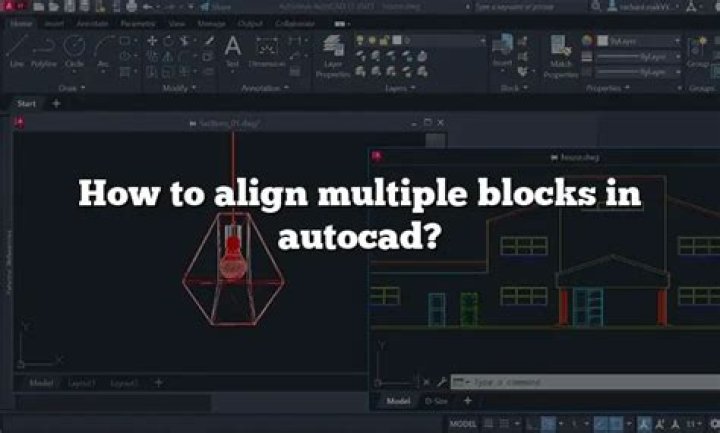Click the 'Type a command' input field
Image resolution: width=720 pixels, height=433 pixels.
[585, 382]
